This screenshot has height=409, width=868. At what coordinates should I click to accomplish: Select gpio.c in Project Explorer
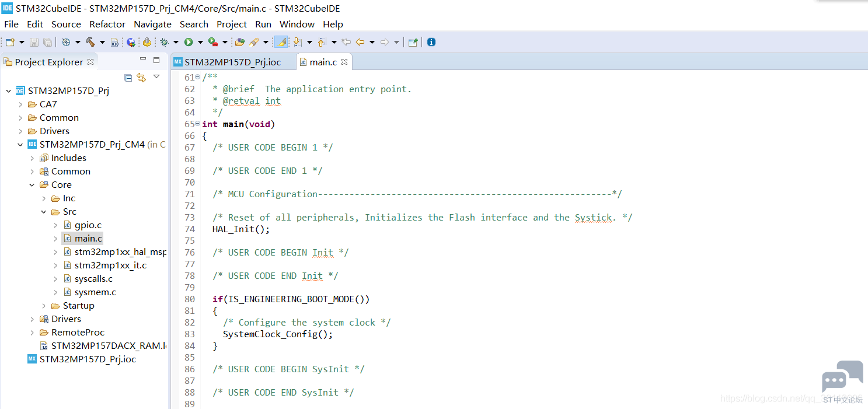[x=88, y=225]
